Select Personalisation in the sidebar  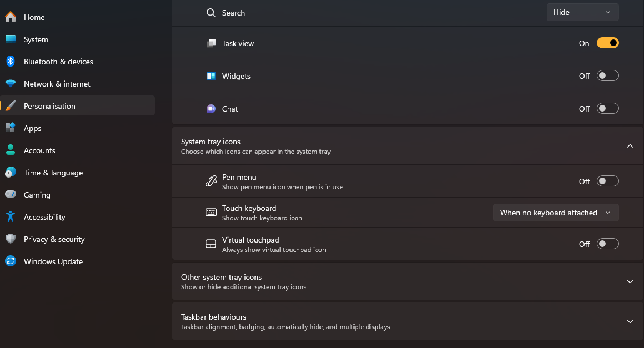click(x=78, y=106)
